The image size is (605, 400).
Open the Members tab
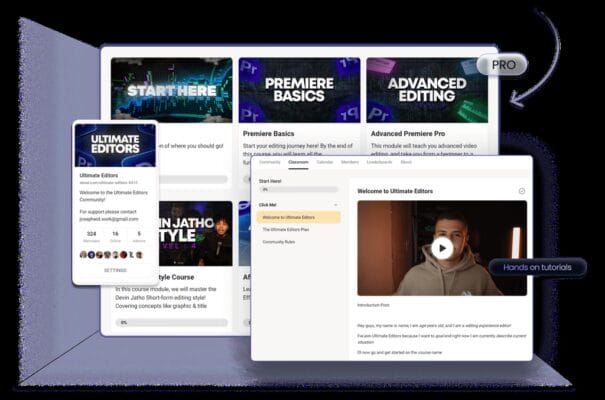350,162
